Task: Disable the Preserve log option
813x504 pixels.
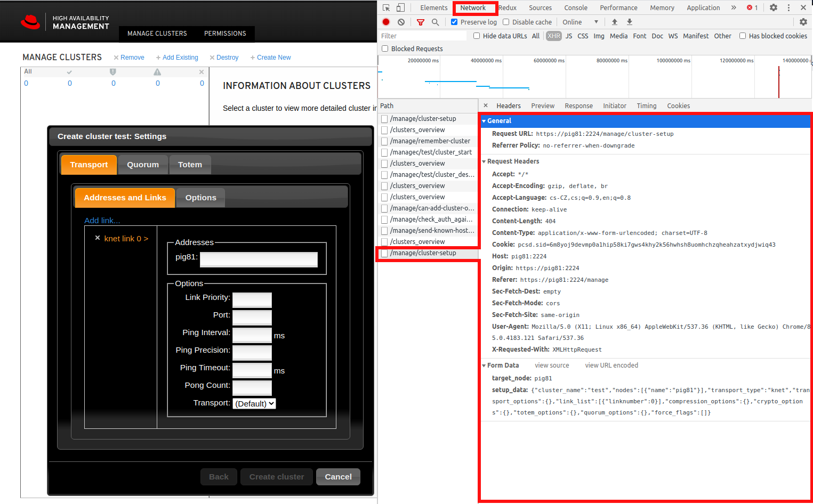Action: [454, 22]
